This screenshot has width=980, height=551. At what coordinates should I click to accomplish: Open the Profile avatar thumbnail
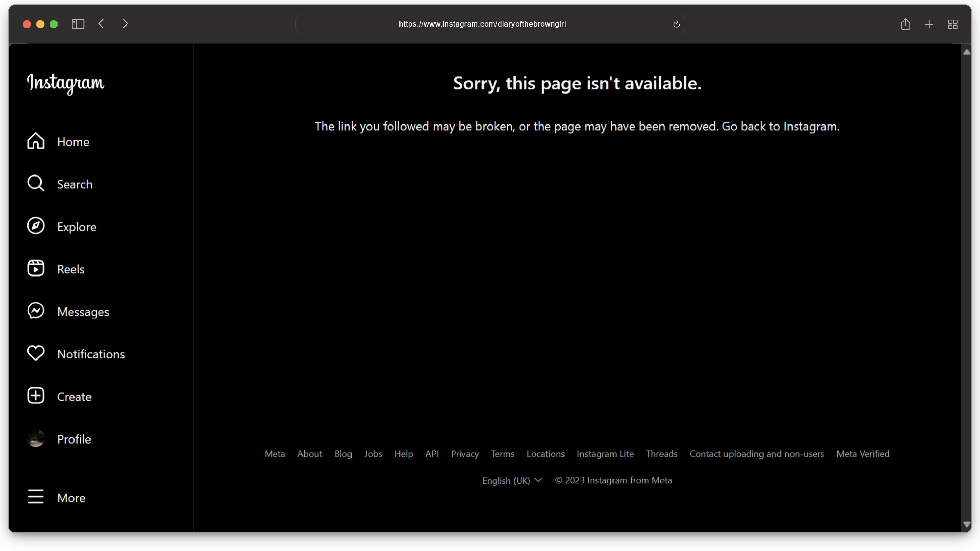pyautogui.click(x=36, y=438)
